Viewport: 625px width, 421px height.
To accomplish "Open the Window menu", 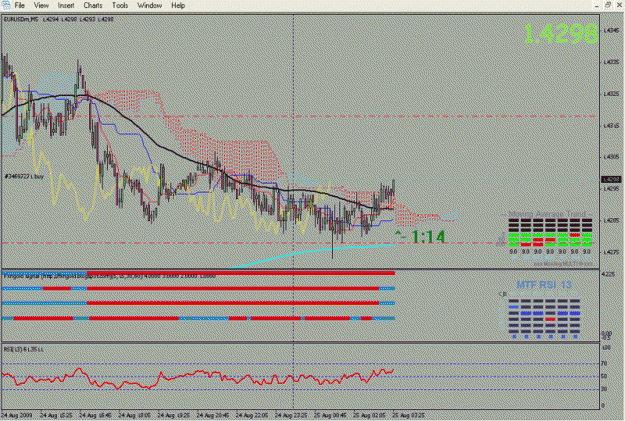I will (149, 6).
